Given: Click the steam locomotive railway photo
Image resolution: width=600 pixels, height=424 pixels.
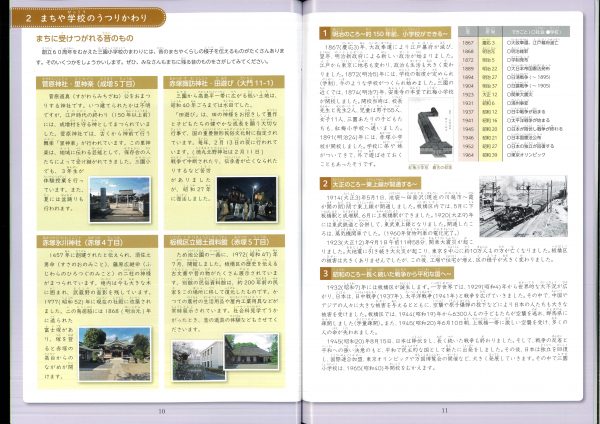Looking at the screenshot, I should pyautogui.click(x=520, y=207).
